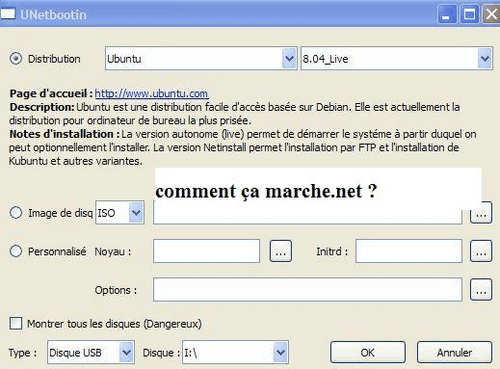The height and width of the screenshot is (369, 500).
Task: Click the Noyau input field
Action: pos(206,251)
